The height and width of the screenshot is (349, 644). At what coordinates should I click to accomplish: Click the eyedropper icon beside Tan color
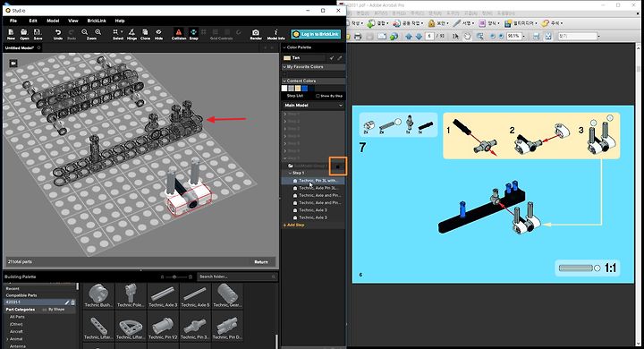point(340,58)
